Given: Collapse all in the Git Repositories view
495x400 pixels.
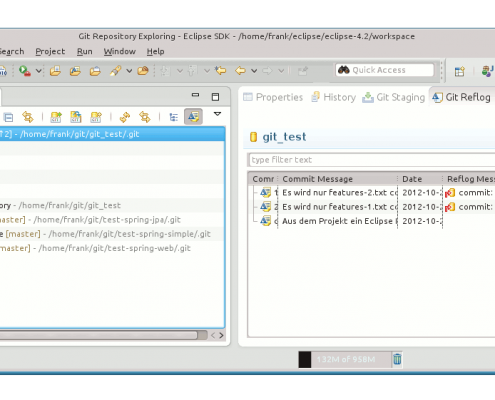Looking at the screenshot, I should point(8,117).
